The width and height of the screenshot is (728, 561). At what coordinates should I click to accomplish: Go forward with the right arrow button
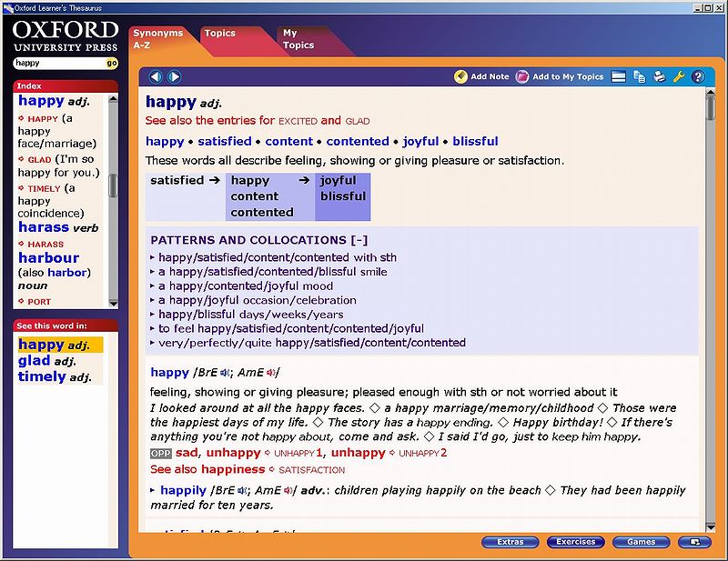click(x=174, y=77)
